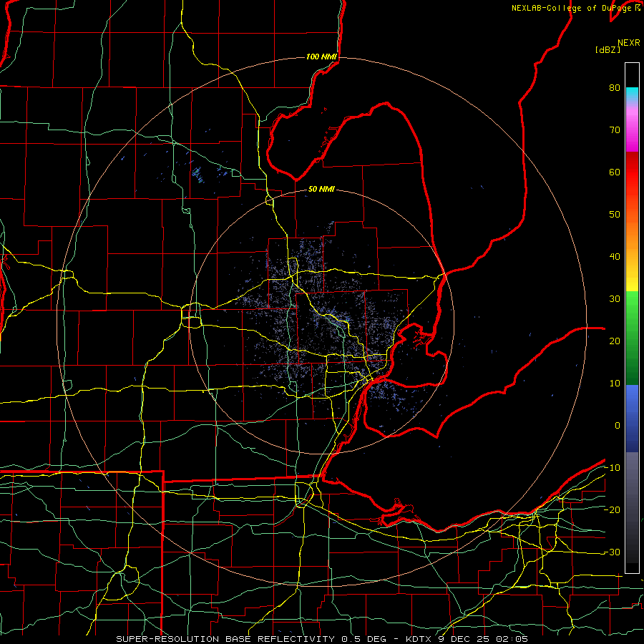Click the [dBZ] units label

pyautogui.click(x=608, y=50)
